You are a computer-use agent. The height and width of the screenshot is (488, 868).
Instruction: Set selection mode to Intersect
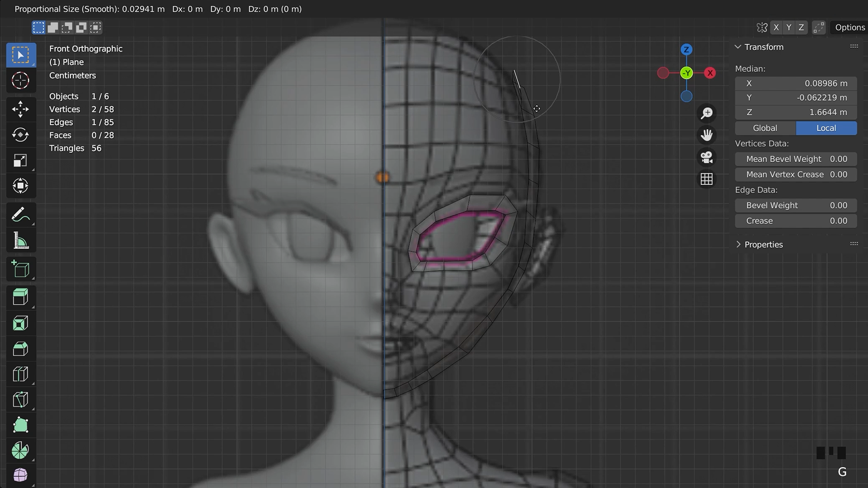[95, 28]
